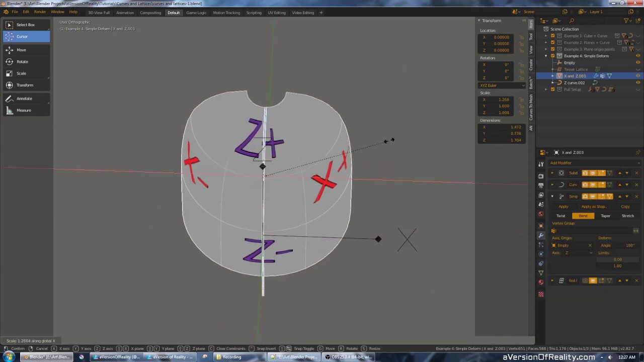Toggle lock on Scale X
644x362 pixels.
(522, 100)
